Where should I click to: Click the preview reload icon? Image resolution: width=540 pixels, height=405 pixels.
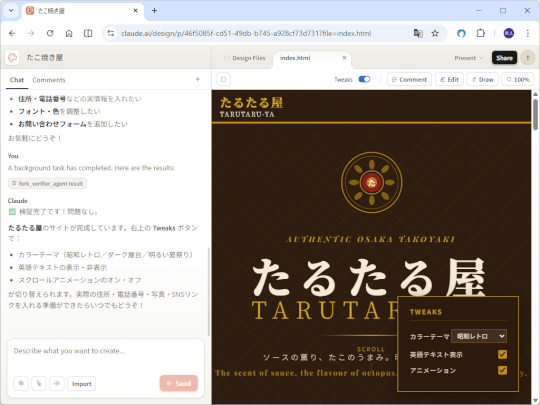click(224, 80)
